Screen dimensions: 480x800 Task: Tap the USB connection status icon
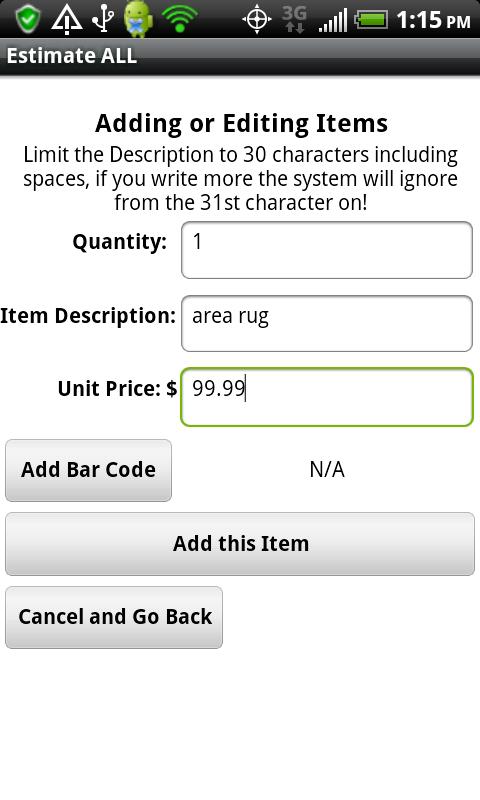104,19
